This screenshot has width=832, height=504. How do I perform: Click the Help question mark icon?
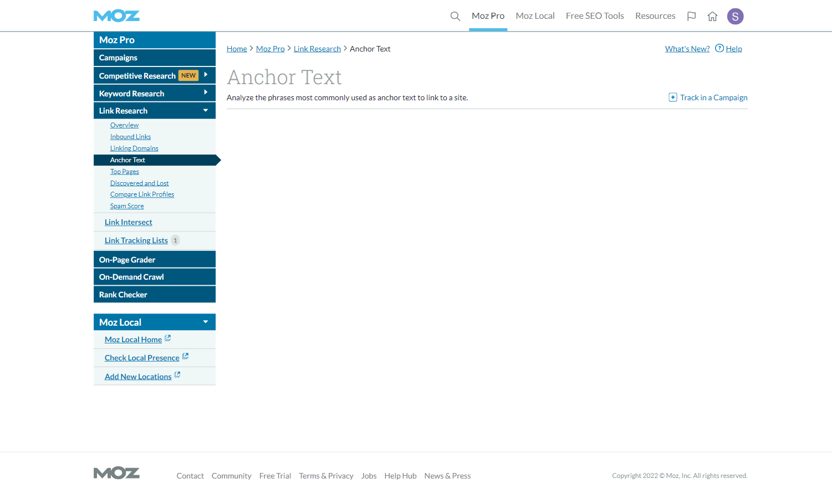[719, 48]
